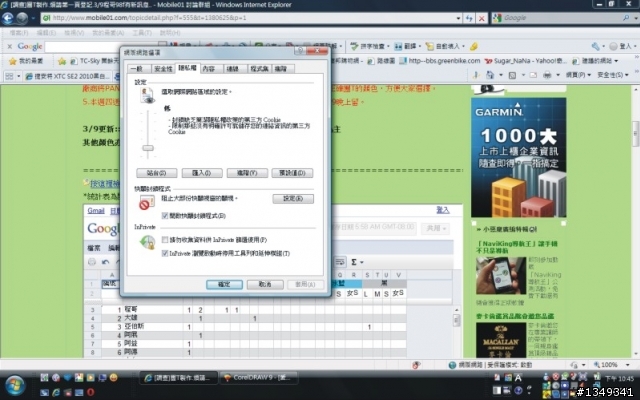Switch to the 一般 General tab
The width and height of the screenshot is (640, 400).
point(137,69)
